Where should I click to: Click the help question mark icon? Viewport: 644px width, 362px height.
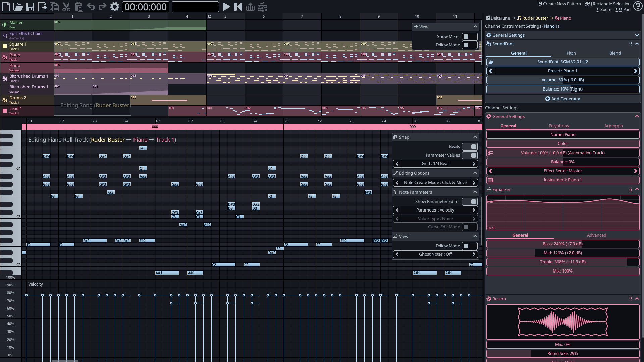(637, 6)
